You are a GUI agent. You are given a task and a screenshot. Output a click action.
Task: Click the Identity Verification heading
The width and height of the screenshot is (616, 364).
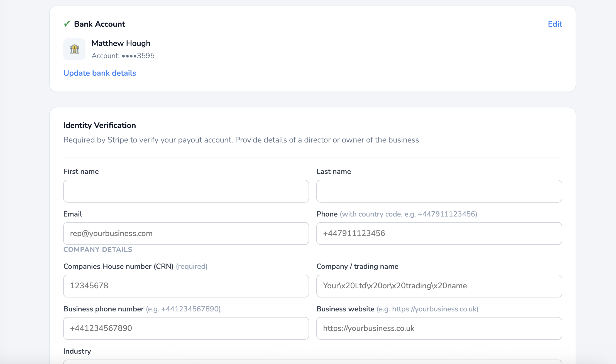pos(99,125)
